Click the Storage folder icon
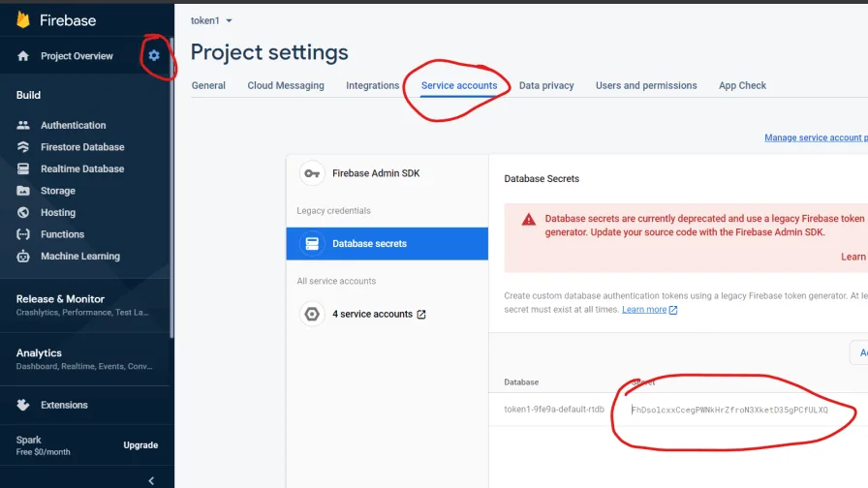This screenshot has height=488, width=868. 22,191
